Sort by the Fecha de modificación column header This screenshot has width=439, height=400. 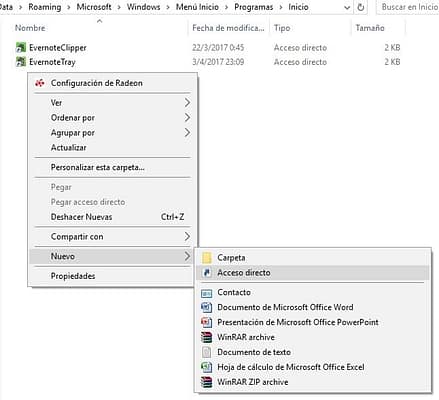click(x=229, y=28)
